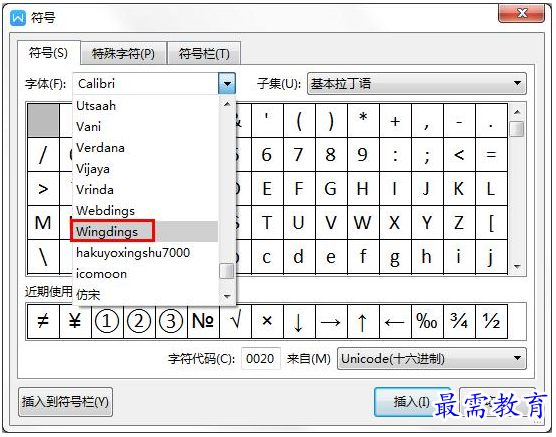
Task: Select the colon : grid cell
Action: (395, 155)
